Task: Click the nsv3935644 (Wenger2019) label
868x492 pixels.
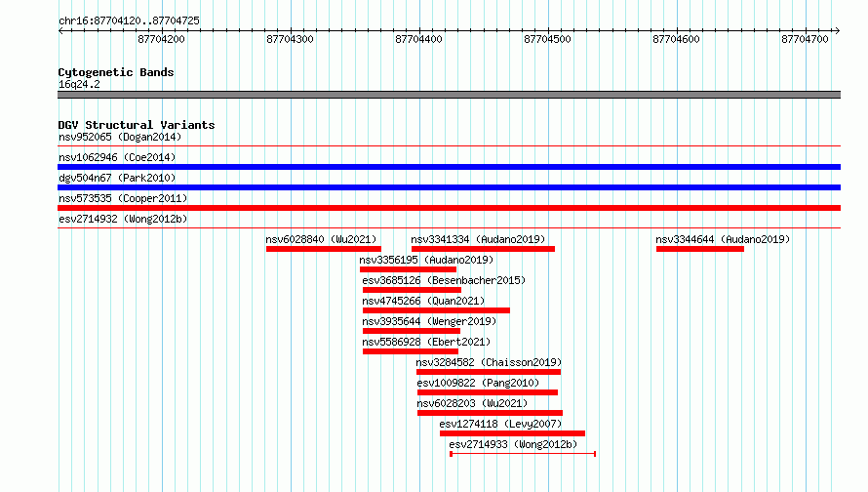Action: coord(429,321)
